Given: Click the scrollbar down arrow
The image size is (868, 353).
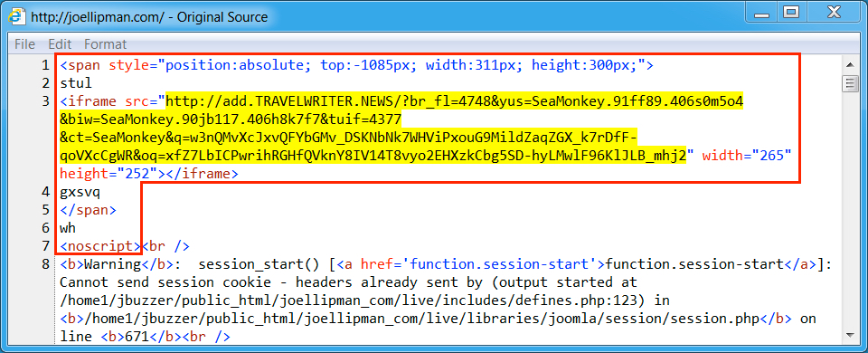Looking at the screenshot, I should (x=849, y=334).
